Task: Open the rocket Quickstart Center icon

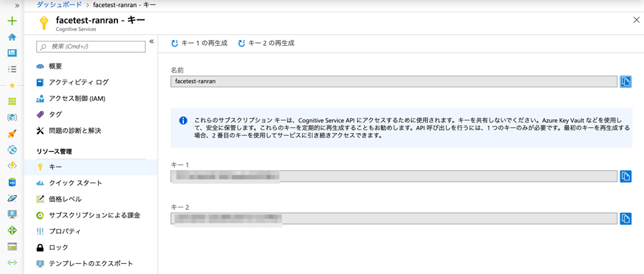Action: pyautogui.click(x=12, y=134)
